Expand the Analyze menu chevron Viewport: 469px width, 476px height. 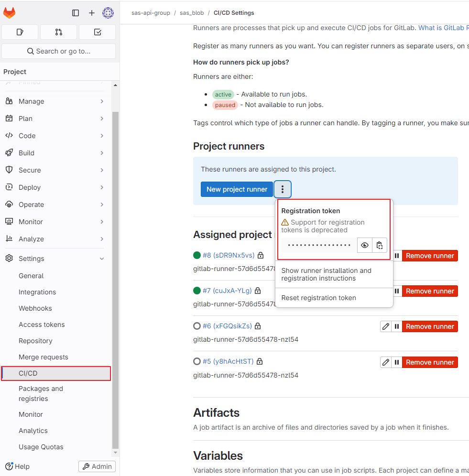102,239
